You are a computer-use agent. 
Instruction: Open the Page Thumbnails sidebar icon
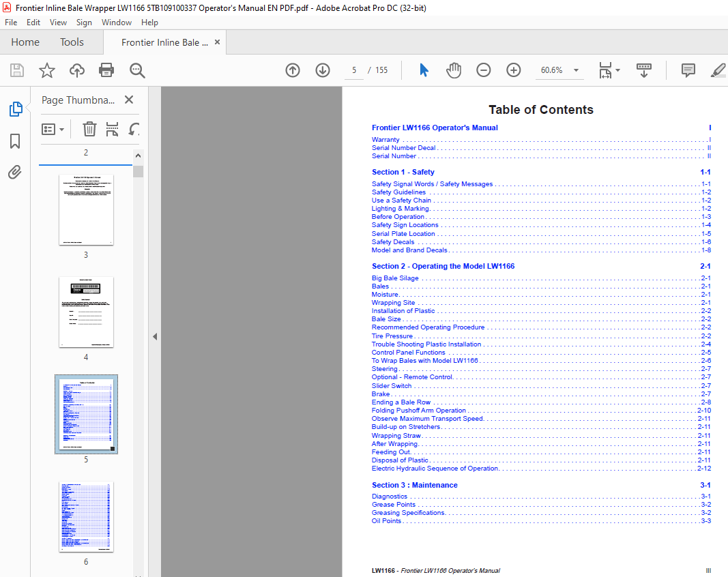pyautogui.click(x=15, y=109)
